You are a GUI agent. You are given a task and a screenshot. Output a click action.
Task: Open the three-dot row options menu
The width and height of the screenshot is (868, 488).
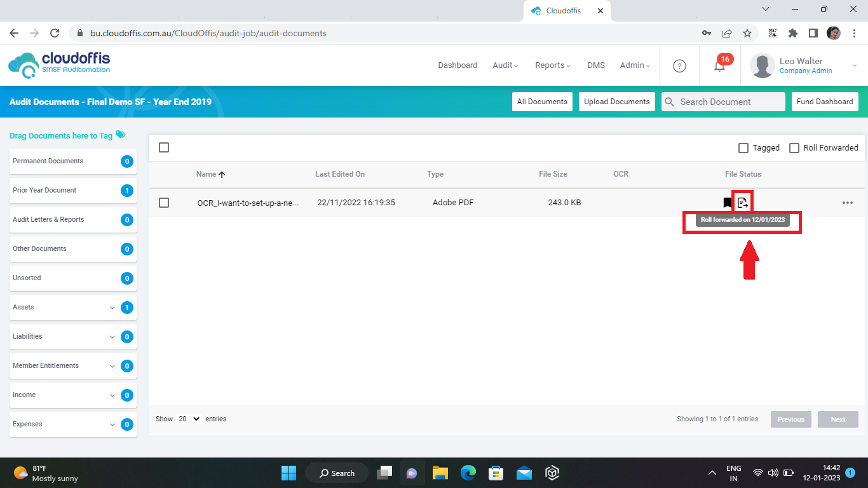[x=847, y=203]
